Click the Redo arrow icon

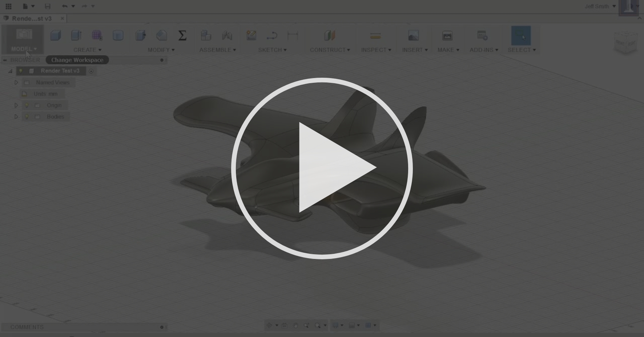[84, 6]
